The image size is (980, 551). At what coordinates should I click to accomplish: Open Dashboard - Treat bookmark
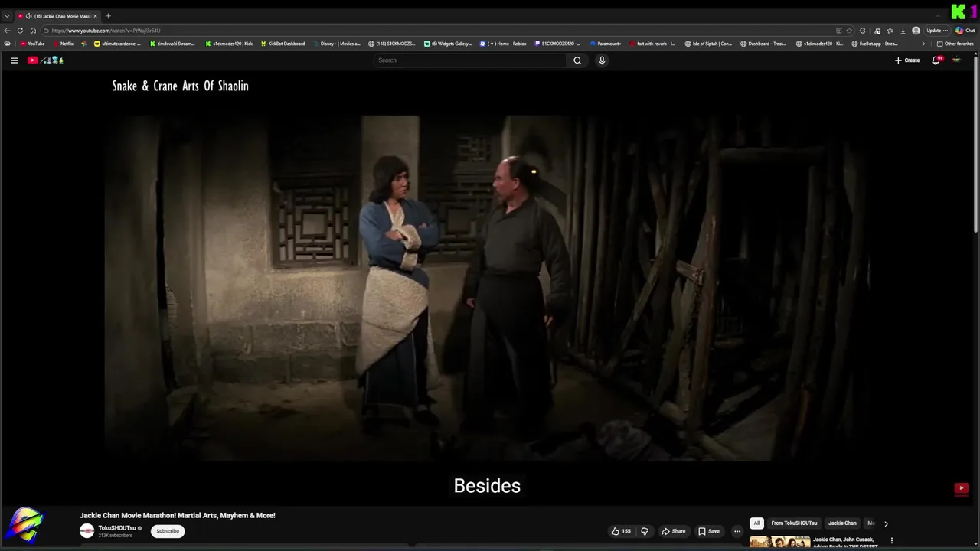coord(763,44)
